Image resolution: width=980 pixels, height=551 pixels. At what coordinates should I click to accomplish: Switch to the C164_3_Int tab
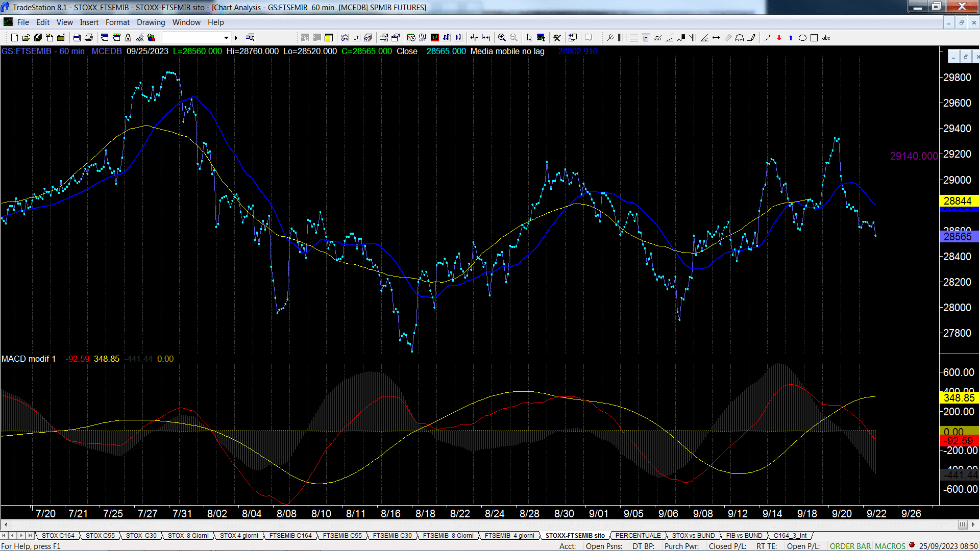790,536
